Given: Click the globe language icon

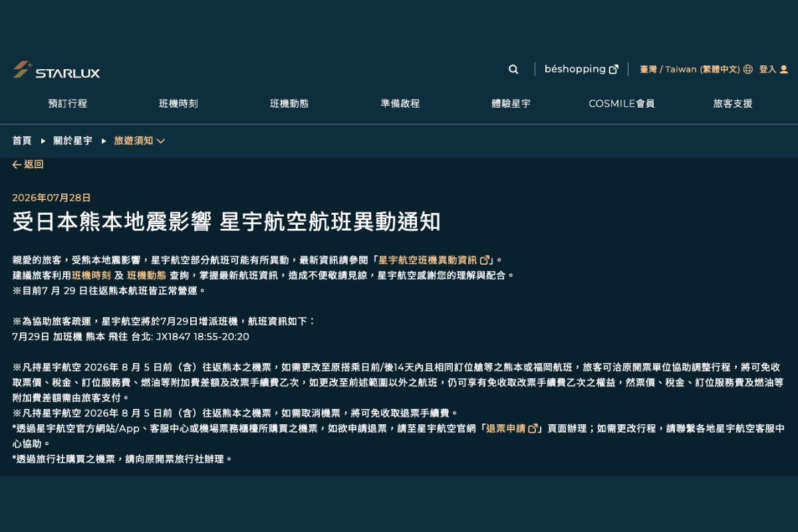Looking at the screenshot, I should [x=748, y=69].
